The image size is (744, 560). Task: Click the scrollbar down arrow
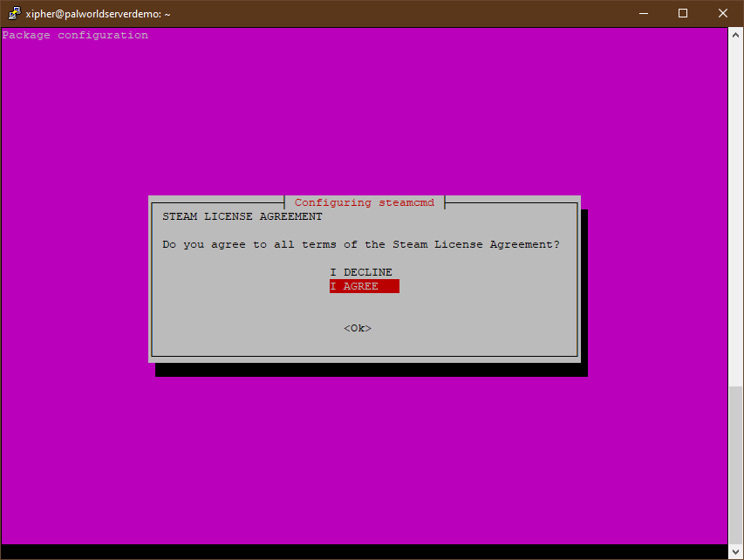pyautogui.click(x=735, y=552)
